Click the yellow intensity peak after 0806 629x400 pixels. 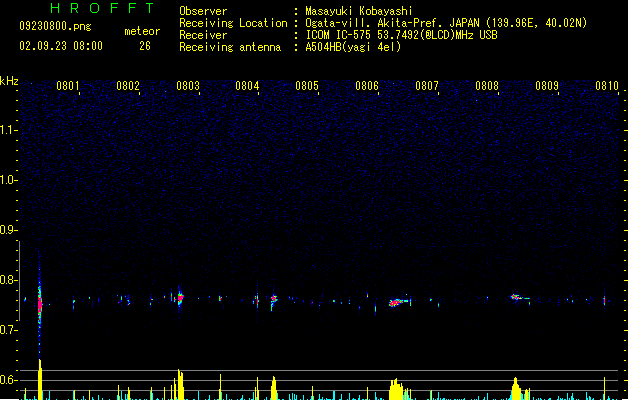396,389
